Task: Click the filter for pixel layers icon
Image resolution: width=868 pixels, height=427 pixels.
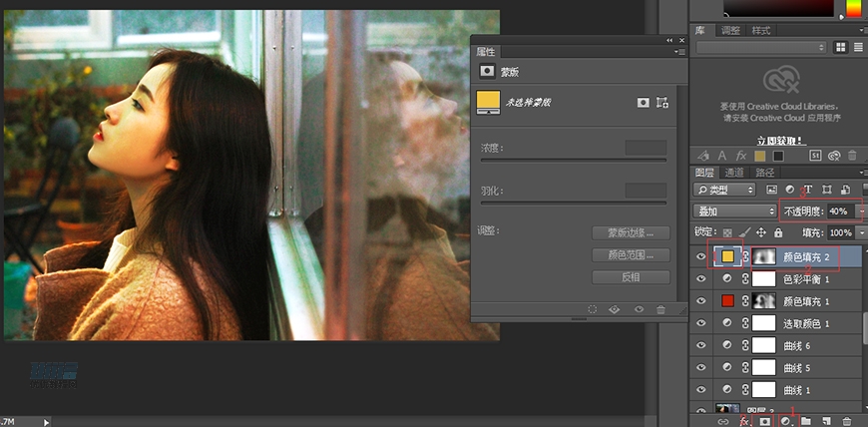Action: point(771,190)
